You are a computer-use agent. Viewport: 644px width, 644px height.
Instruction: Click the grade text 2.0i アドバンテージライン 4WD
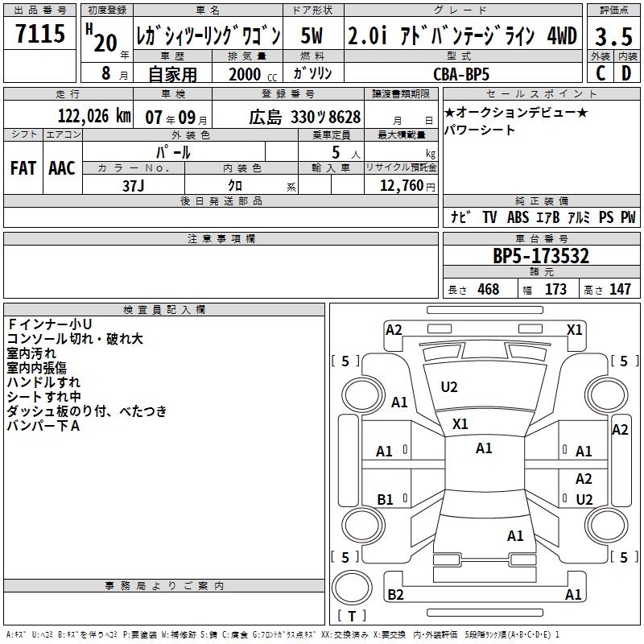pos(462,35)
